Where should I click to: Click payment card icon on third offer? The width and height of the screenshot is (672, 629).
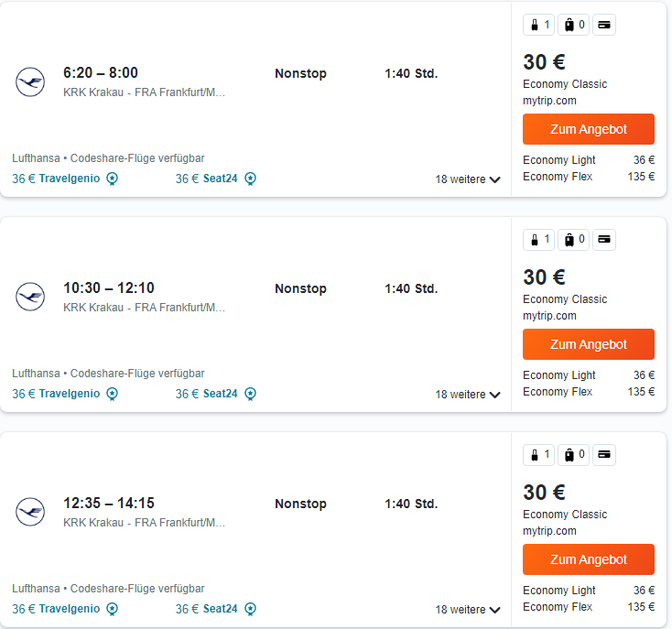(x=604, y=455)
